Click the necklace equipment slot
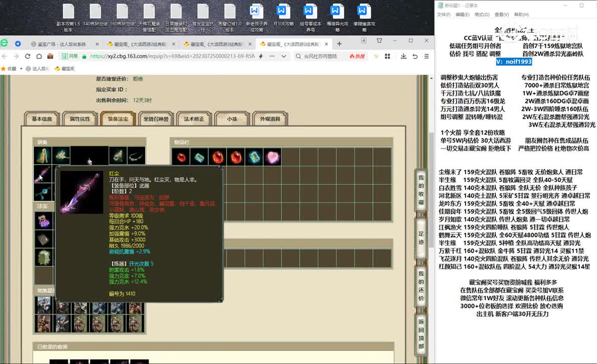Viewport: 597px width, 364px height. (136, 156)
